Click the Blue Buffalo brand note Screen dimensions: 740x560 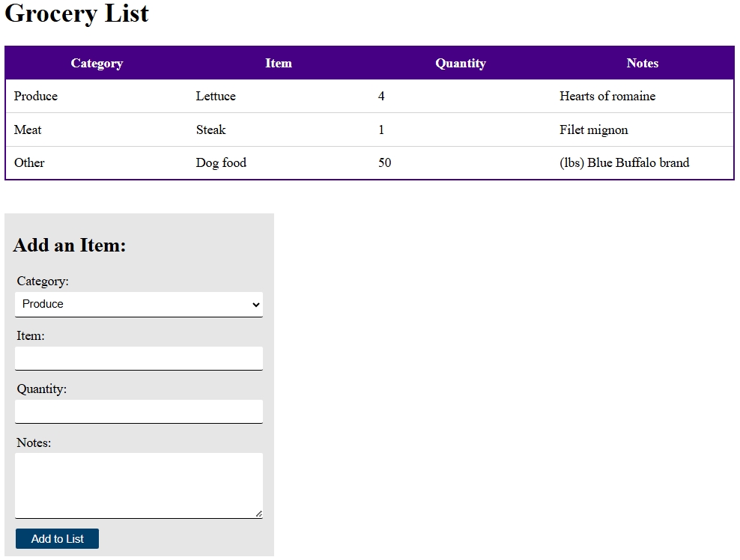(624, 163)
